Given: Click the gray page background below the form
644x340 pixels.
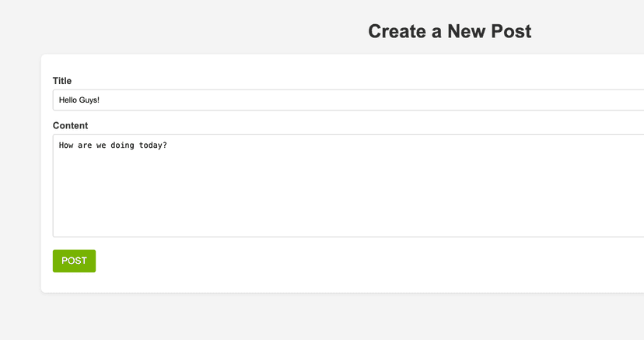Looking at the screenshot, I should [311, 319].
